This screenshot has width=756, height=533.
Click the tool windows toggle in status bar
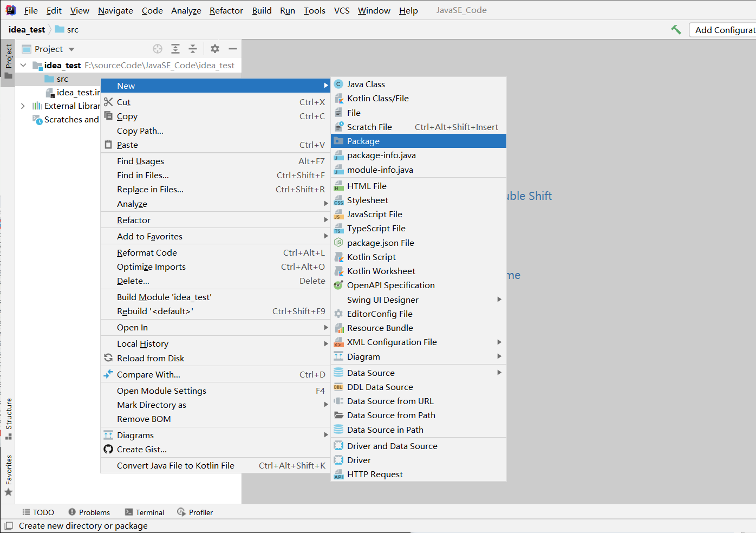pos(9,525)
